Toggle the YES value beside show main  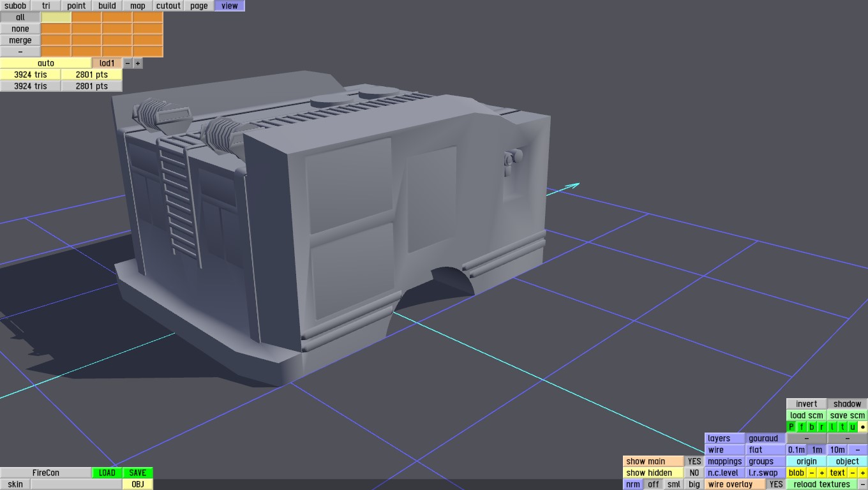click(x=694, y=461)
